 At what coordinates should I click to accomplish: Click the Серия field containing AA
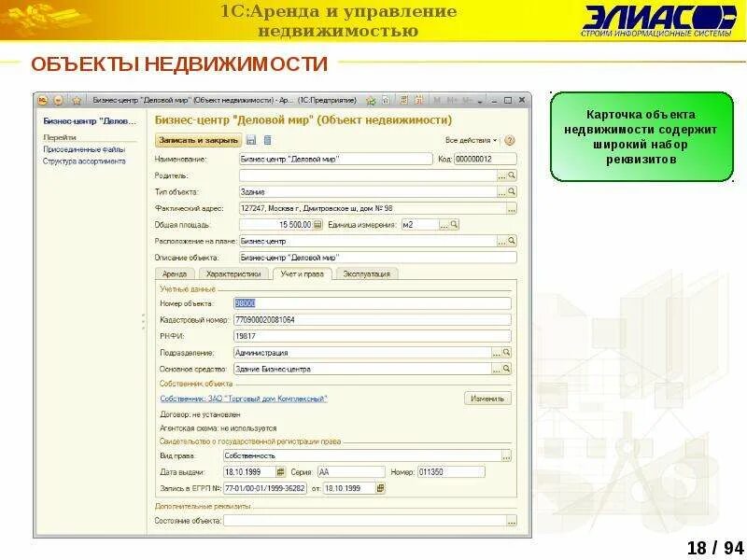click(351, 472)
